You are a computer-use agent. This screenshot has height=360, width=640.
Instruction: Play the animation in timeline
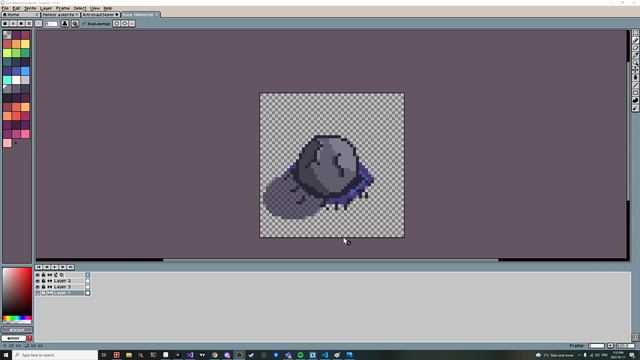pyautogui.click(x=55, y=267)
